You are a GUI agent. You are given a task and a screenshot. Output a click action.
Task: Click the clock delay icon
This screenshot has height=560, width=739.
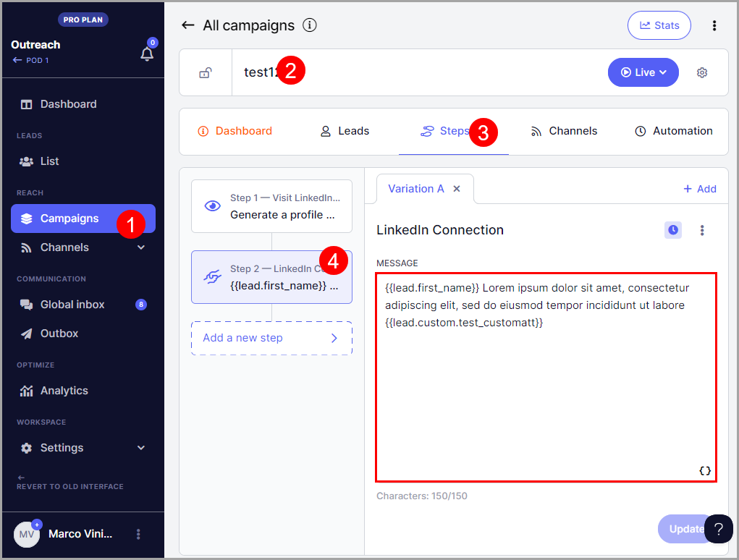click(x=673, y=230)
